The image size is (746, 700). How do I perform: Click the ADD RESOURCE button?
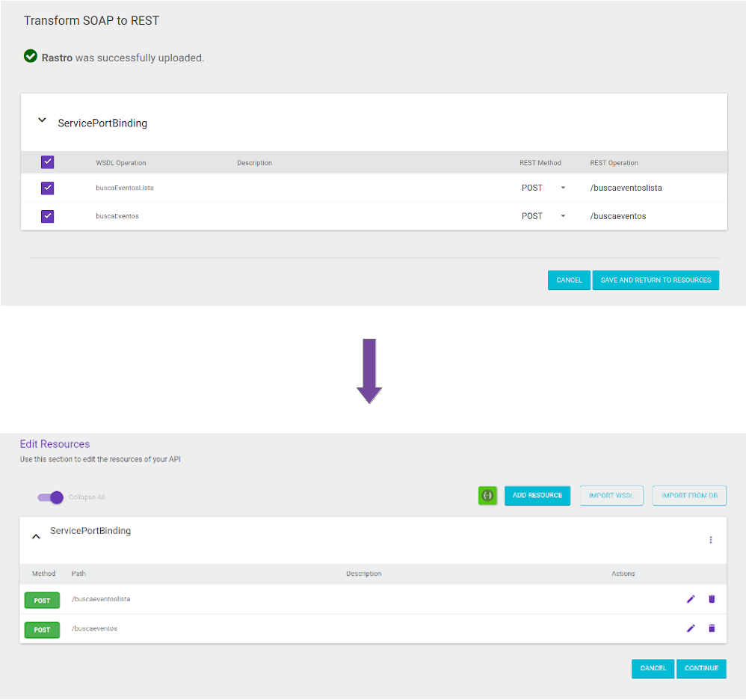[537, 495]
